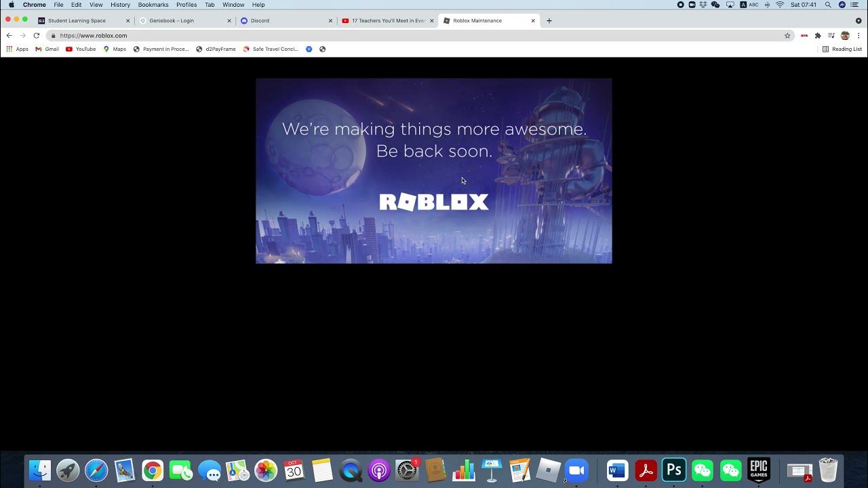Viewport: 868px width, 488px height.
Task: Open Spotlight search in menu bar
Action: click(x=828, y=5)
